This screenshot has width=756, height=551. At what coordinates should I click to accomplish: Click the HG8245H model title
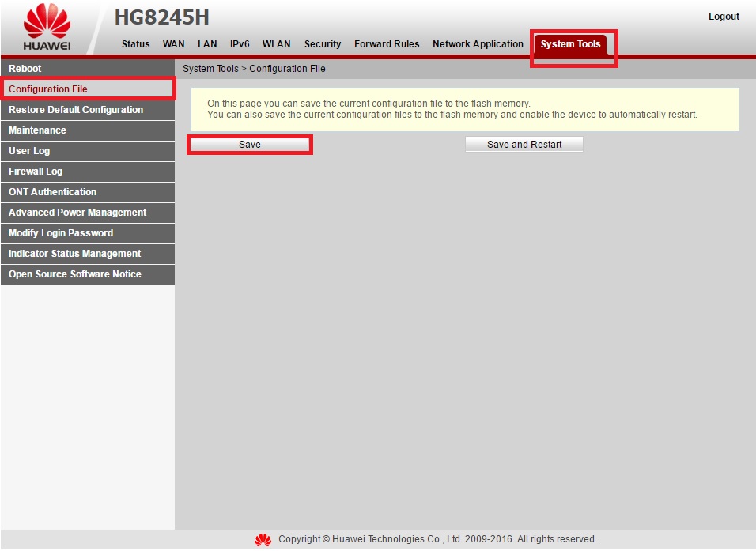click(x=162, y=18)
